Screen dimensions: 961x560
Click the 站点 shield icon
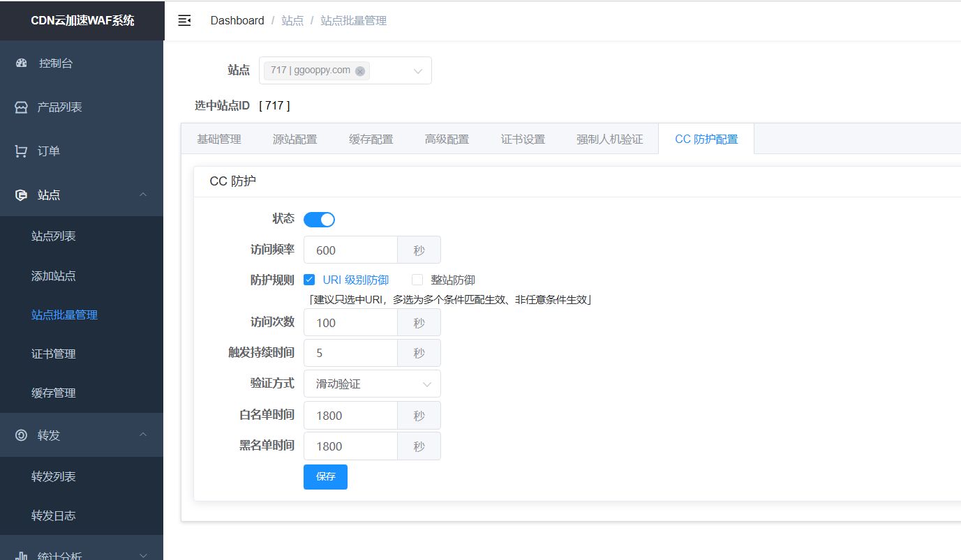click(22, 195)
